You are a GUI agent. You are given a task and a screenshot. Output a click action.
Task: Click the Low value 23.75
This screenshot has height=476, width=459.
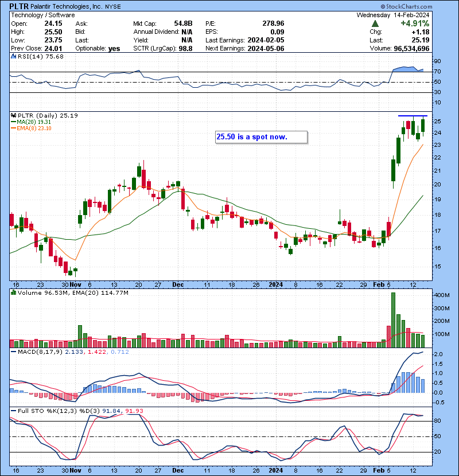(53, 40)
